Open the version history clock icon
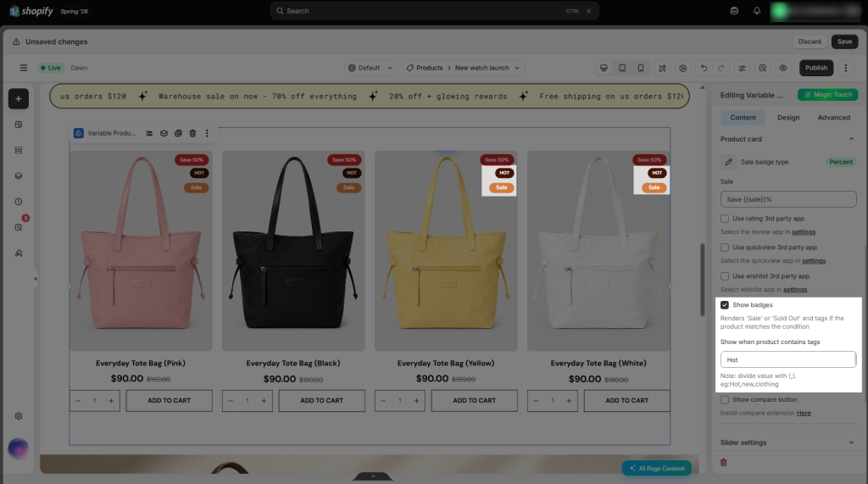Screen dimensions: 868x484 point(19,202)
